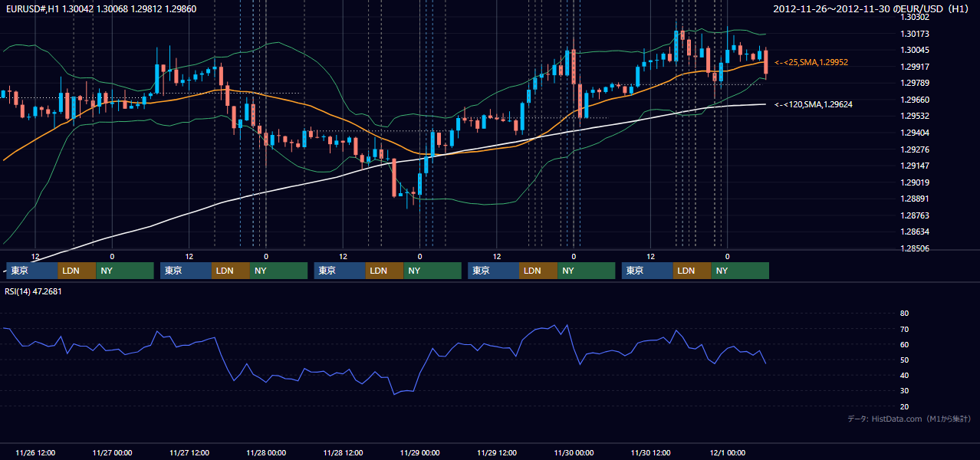Select the 2012-11-26～2012-11-30 date range label
This screenshot has height=460, width=980.
[872, 8]
